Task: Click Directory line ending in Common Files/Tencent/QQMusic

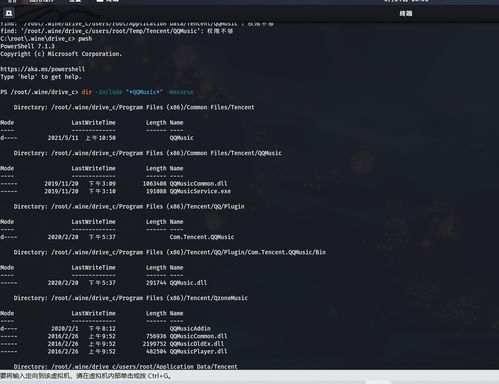Action: [148, 153]
